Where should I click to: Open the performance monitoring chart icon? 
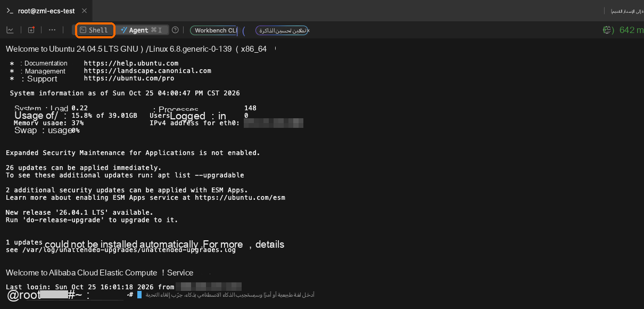[10, 30]
